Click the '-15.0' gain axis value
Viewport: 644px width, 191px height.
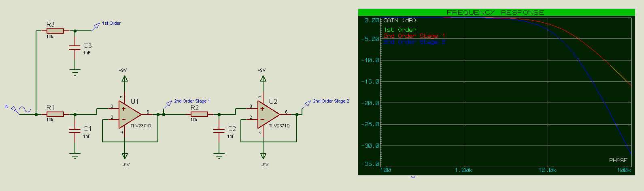(x=370, y=82)
